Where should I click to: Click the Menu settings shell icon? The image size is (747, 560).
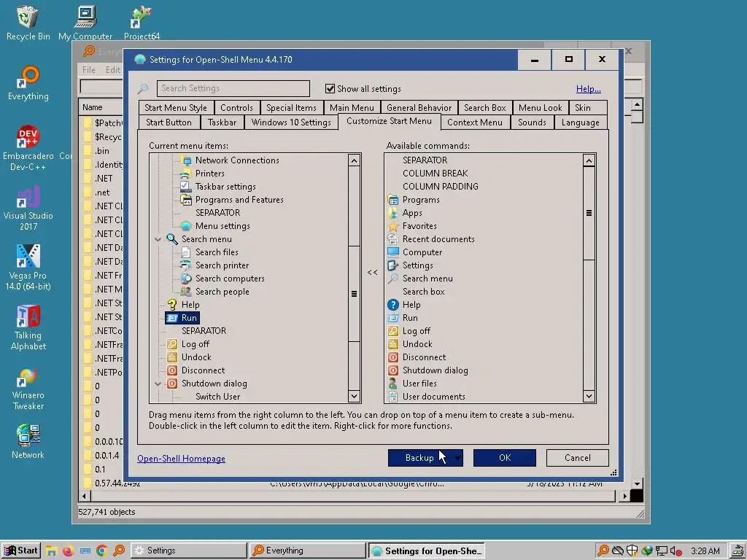[x=186, y=226]
